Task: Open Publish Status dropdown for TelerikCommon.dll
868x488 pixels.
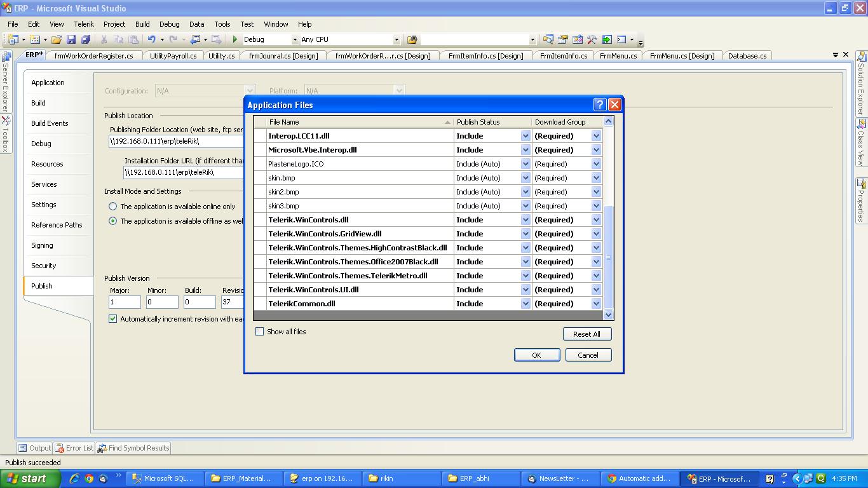Action: [x=526, y=304]
